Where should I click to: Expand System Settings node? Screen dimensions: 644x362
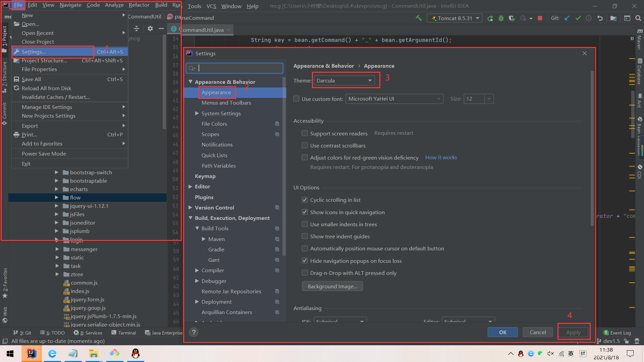(x=197, y=113)
